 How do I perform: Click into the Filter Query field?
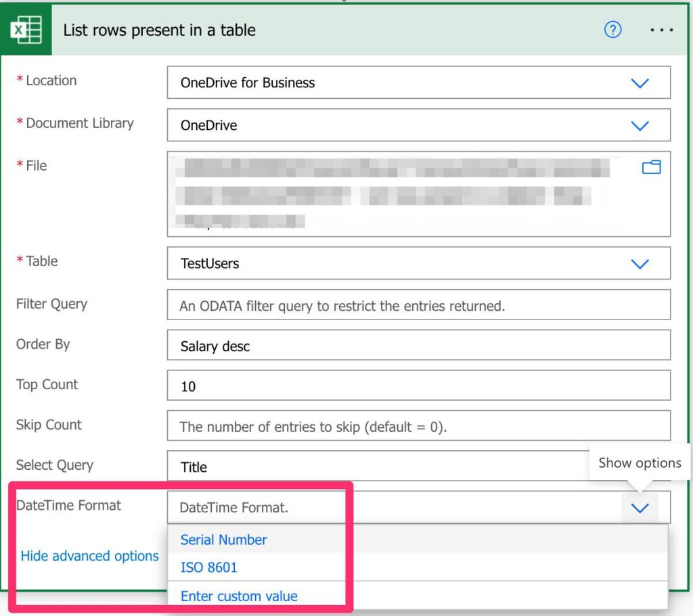[418, 305]
